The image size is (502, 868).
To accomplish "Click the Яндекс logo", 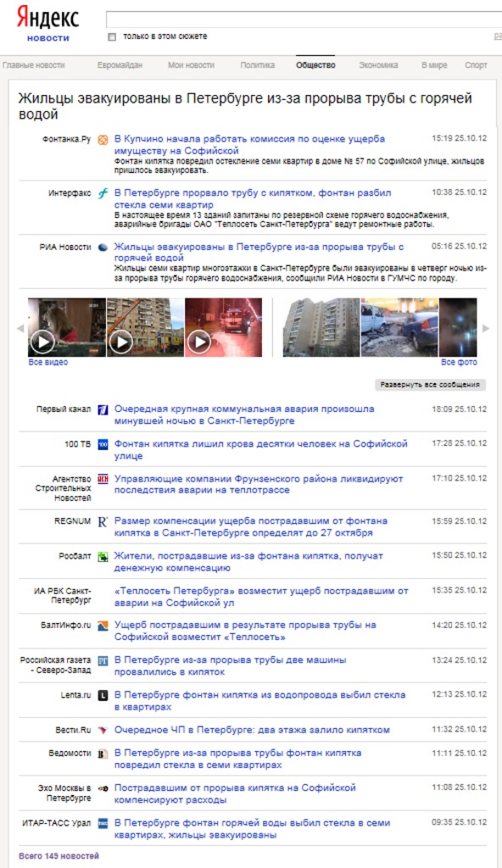I will coord(47,18).
